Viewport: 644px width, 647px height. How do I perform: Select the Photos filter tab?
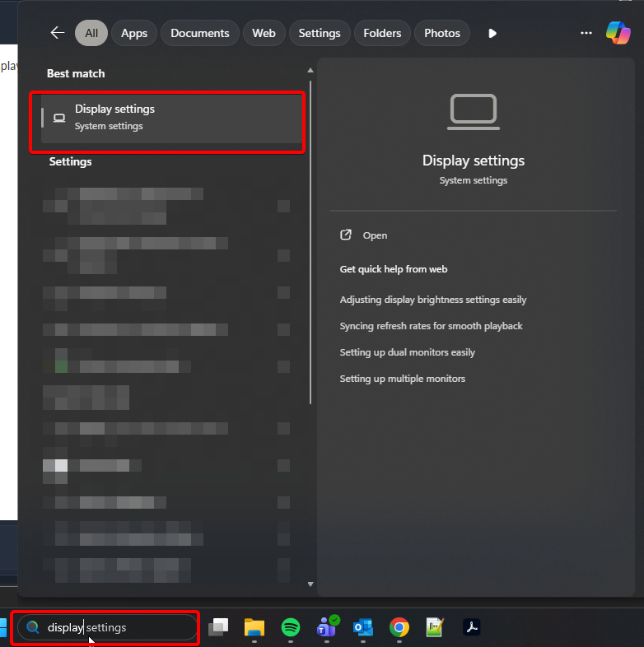click(x=442, y=33)
